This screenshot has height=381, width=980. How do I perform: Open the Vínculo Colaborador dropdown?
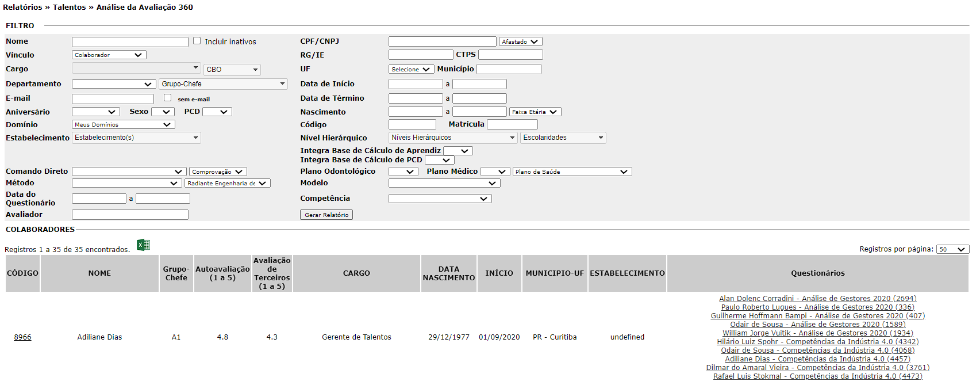coord(109,55)
